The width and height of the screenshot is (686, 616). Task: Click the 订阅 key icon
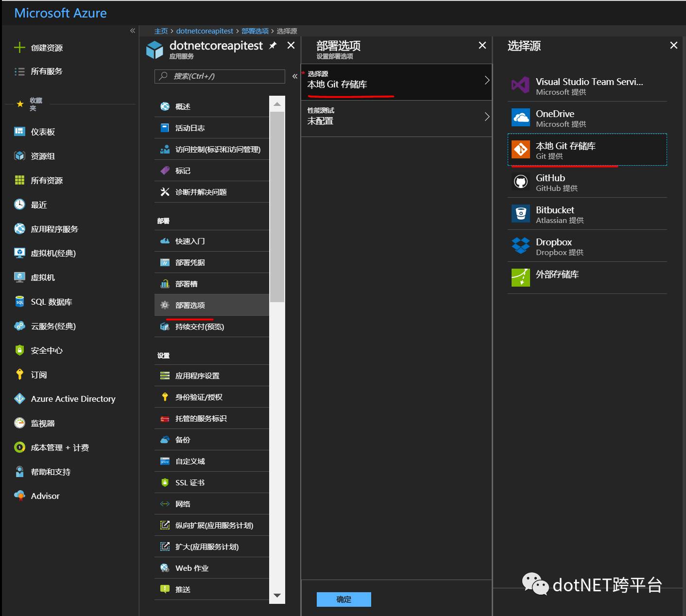point(19,375)
